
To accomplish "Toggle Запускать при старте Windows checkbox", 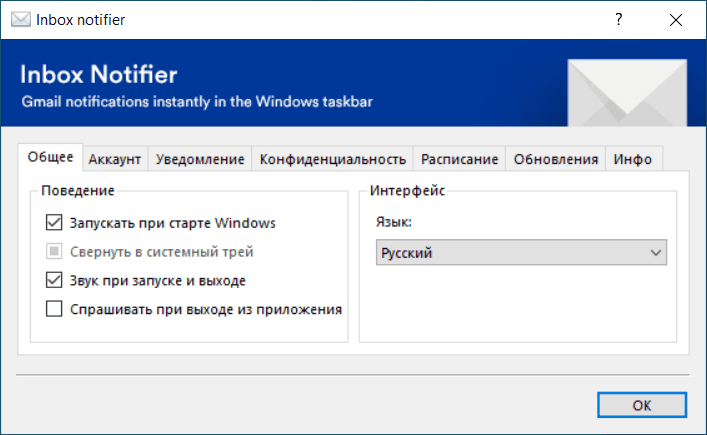I will pyautogui.click(x=54, y=223).
